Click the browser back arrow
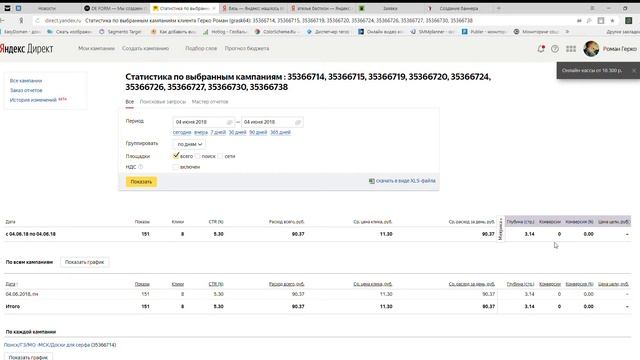The height and width of the screenshot is (360, 640). 3,20
